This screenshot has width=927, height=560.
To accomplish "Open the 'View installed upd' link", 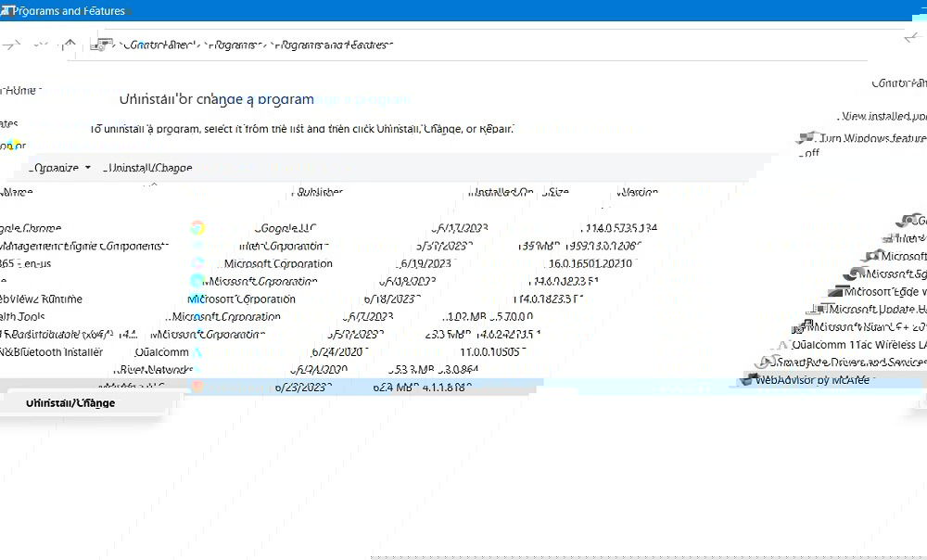I will 883,117.
